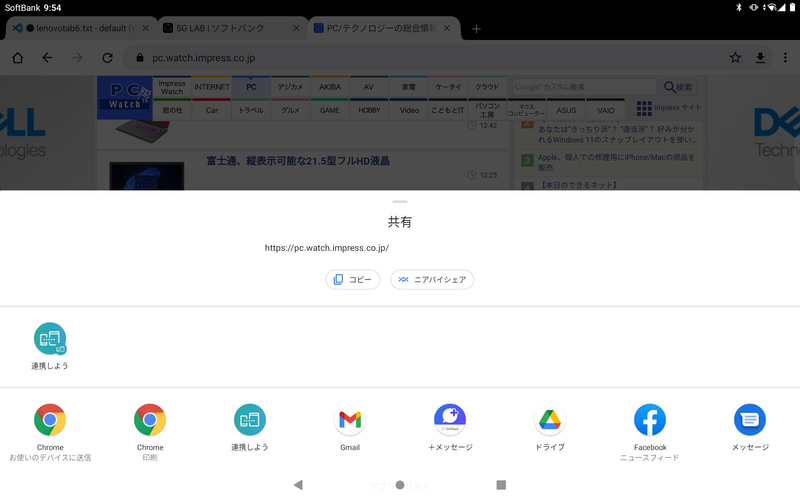Image resolution: width=800 pixels, height=500 pixels.
Task: Tap the Chrome home icon
Action: tap(18, 58)
